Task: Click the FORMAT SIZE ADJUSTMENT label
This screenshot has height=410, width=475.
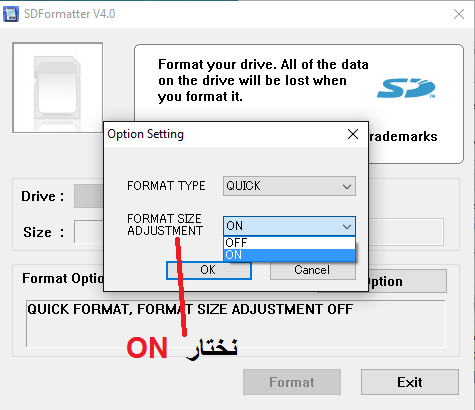Action: [165, 225]
